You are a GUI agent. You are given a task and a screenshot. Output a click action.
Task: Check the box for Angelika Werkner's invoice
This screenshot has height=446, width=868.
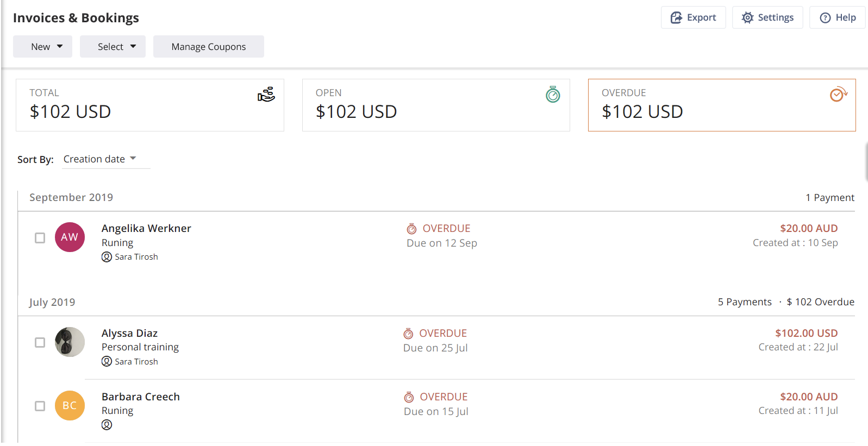pyautogui.click(x=40, y=238)
